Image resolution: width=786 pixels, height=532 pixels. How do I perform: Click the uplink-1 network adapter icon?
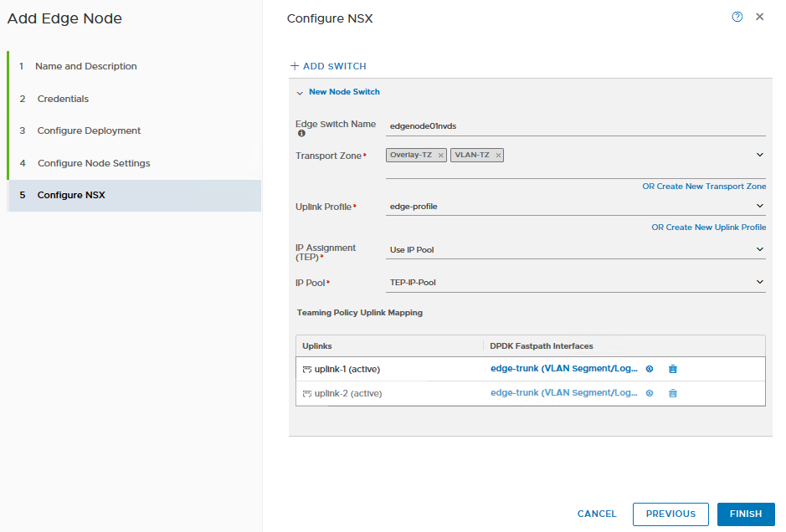click(307, 369)
